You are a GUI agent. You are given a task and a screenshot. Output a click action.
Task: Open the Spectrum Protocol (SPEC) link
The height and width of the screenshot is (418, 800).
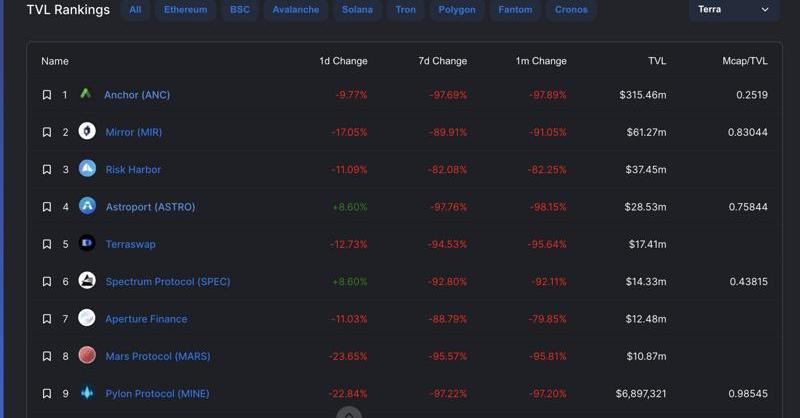click(x=167, y=281)
